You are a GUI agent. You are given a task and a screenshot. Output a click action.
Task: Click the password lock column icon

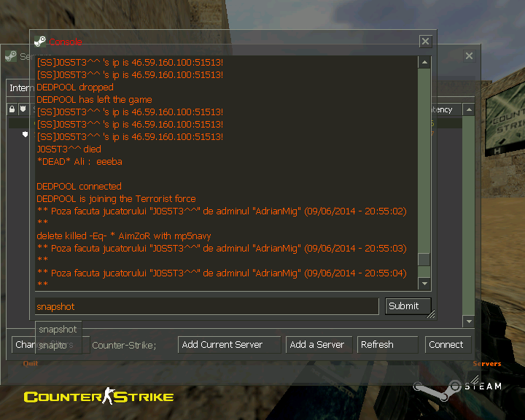click(12, 109)
